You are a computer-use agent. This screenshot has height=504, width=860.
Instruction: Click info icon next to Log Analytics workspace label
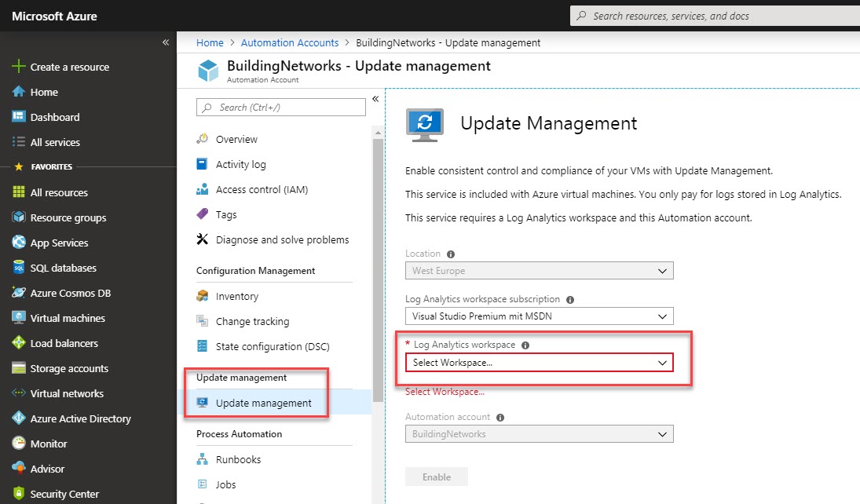point(525,345)
